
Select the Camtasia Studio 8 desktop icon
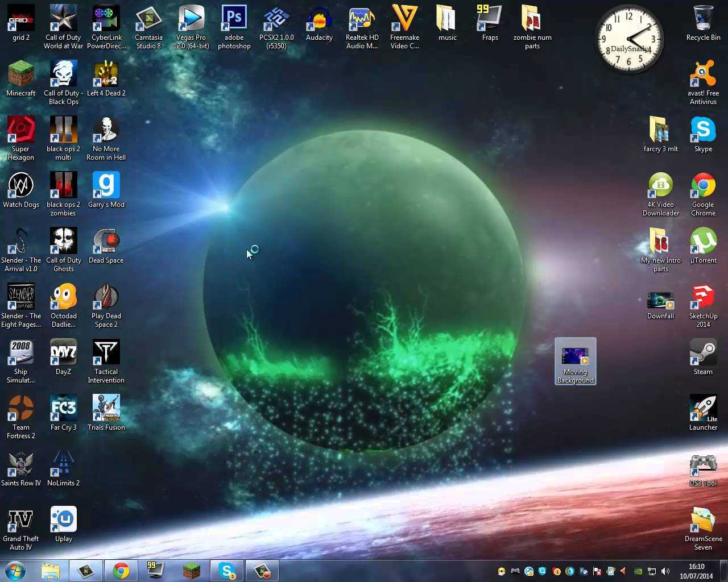tap(148, 27)
